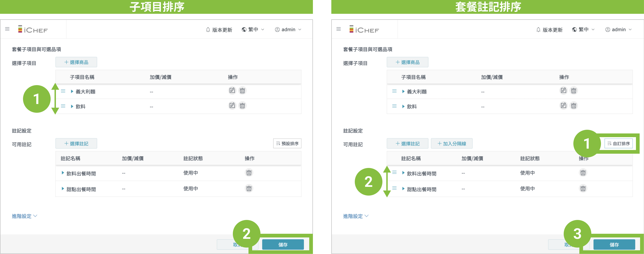Click trash icon for 甜點出餐時間 in left panel
Image resolution: width=644 pixels, height=254 pixels.
click(249, 188)
